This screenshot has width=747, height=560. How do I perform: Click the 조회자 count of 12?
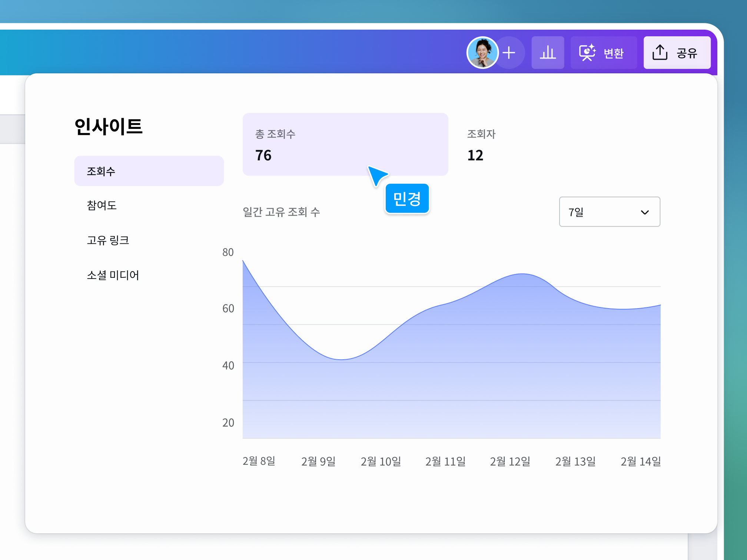pos(475,155)
